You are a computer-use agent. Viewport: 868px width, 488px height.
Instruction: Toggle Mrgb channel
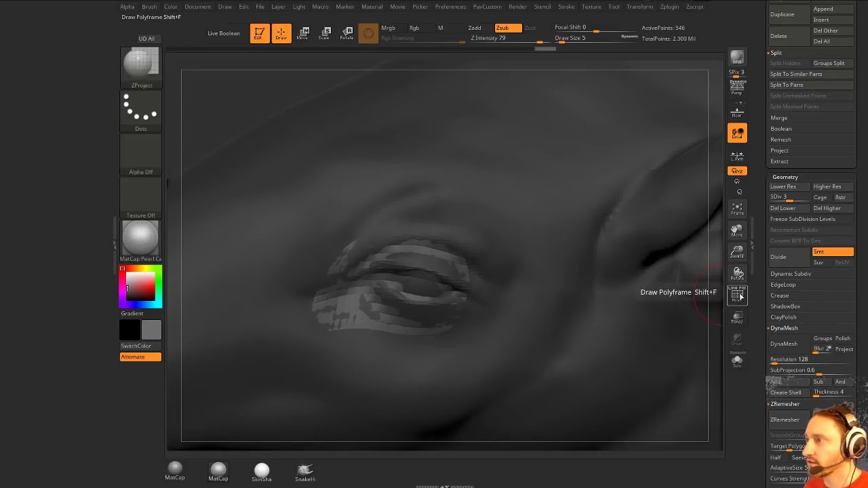(388, 28)
